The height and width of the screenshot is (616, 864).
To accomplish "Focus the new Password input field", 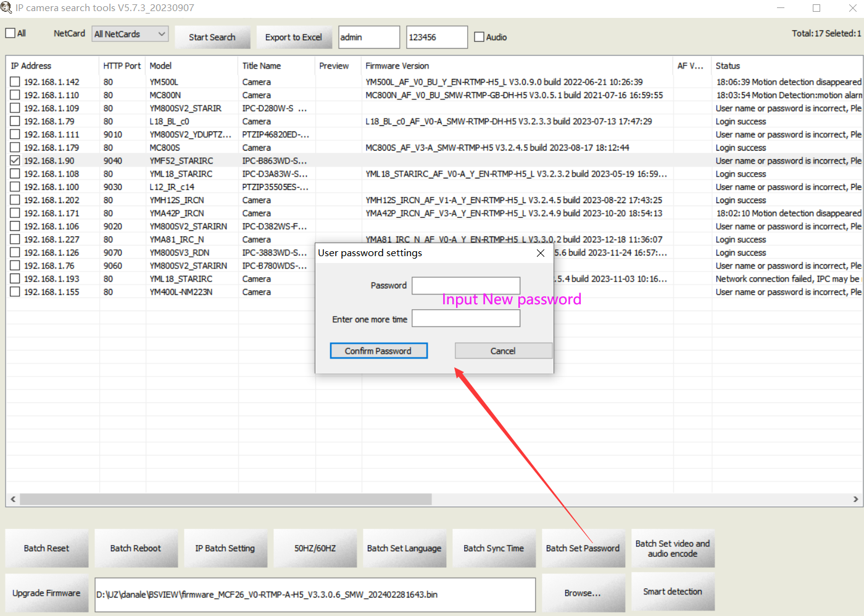I will [x=466, y=285].
